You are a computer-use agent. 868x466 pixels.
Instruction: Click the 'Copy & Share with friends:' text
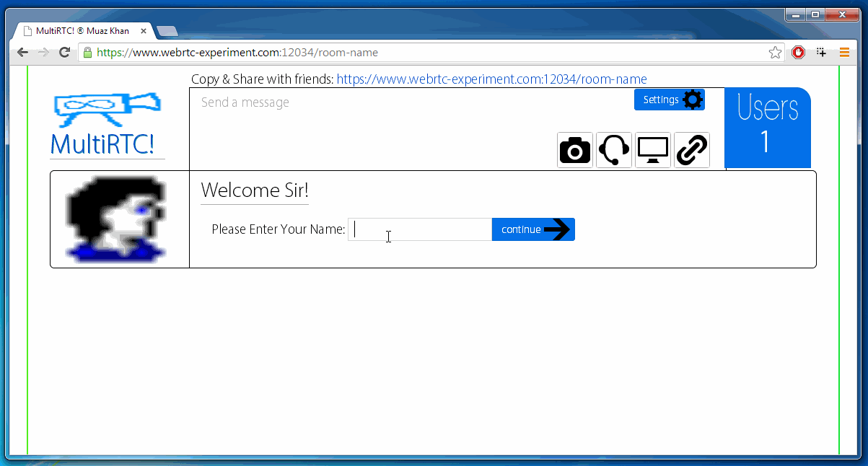263,79
